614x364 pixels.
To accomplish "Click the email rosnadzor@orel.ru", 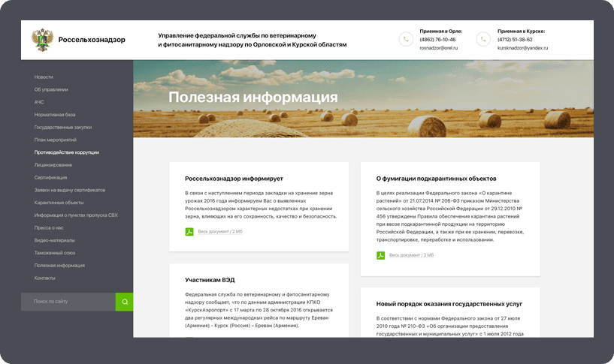I will 439,48.
